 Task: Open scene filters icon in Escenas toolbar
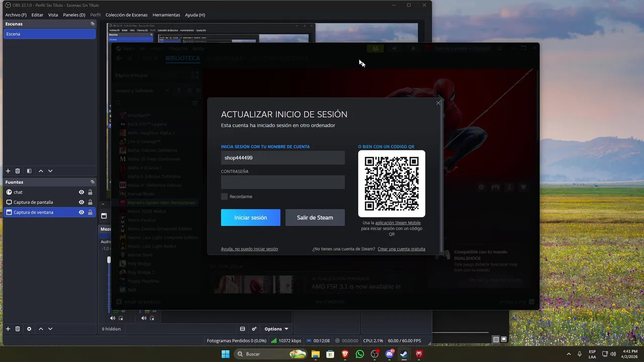point(29,171)
